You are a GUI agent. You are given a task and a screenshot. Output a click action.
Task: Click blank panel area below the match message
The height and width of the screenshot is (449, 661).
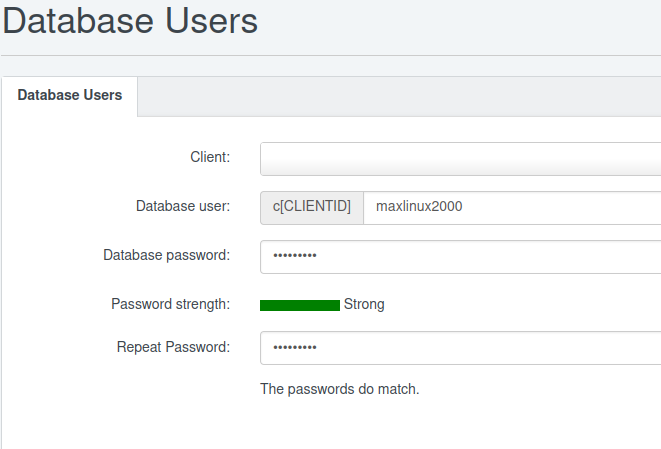click(330, 424)
